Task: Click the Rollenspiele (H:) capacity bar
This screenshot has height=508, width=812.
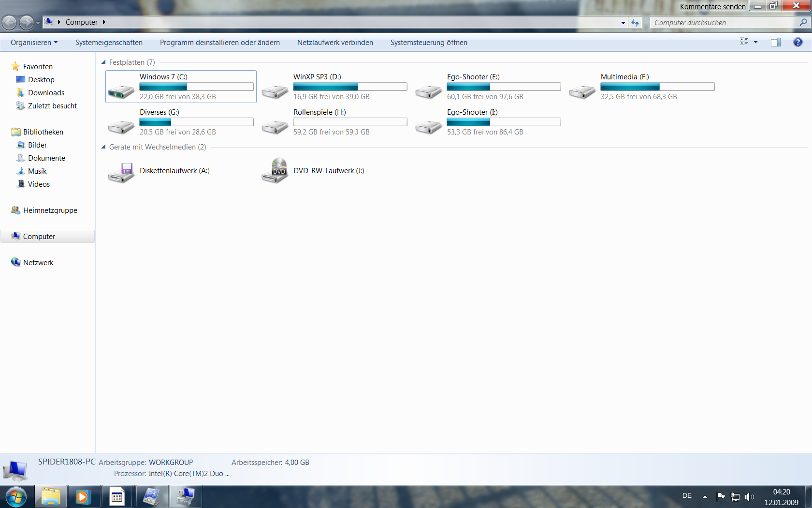Action: [350, 122]
